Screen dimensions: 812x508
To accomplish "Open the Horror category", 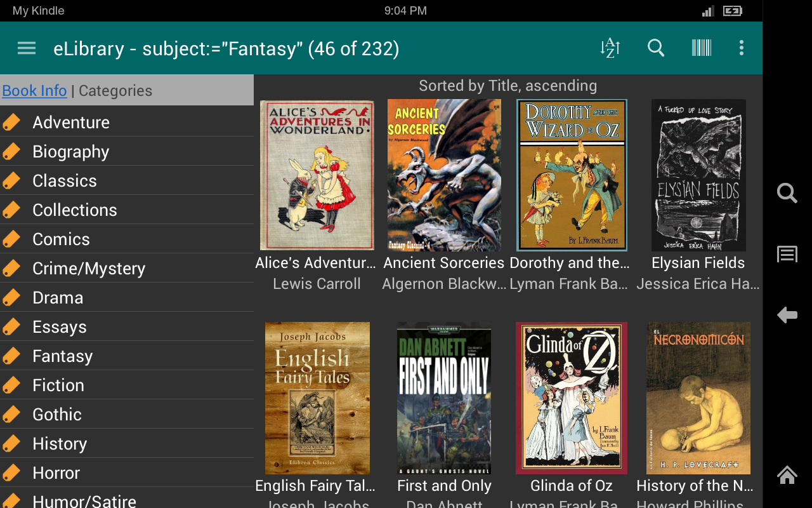I will point(56,472).
